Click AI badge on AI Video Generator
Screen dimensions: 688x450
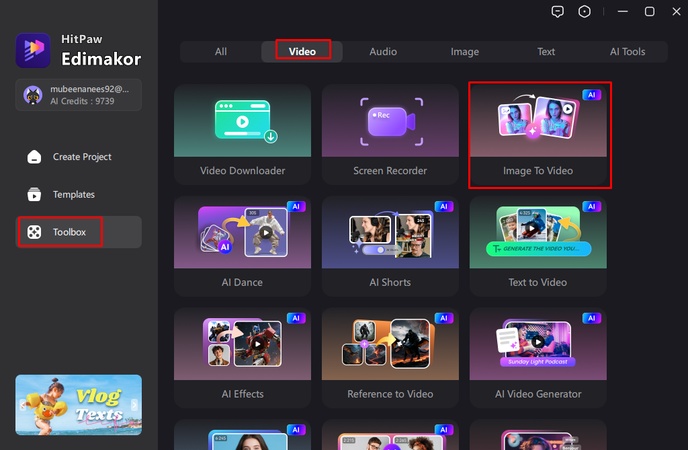(591, 318)
